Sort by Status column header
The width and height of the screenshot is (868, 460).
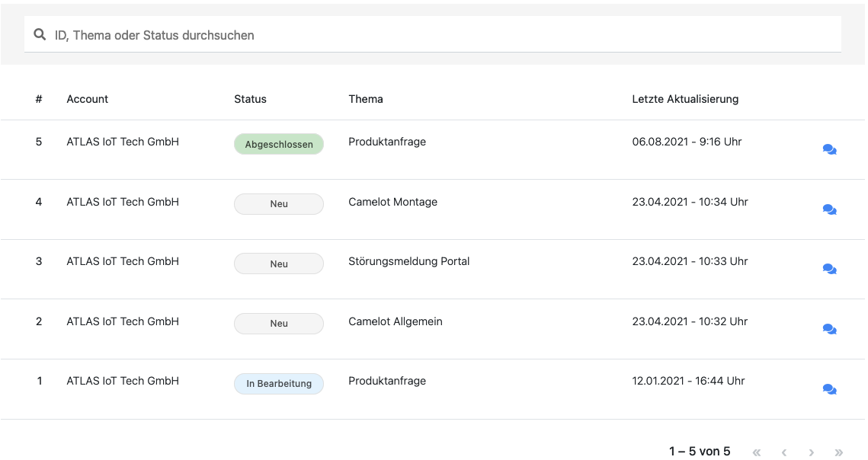tap(250, 99)
